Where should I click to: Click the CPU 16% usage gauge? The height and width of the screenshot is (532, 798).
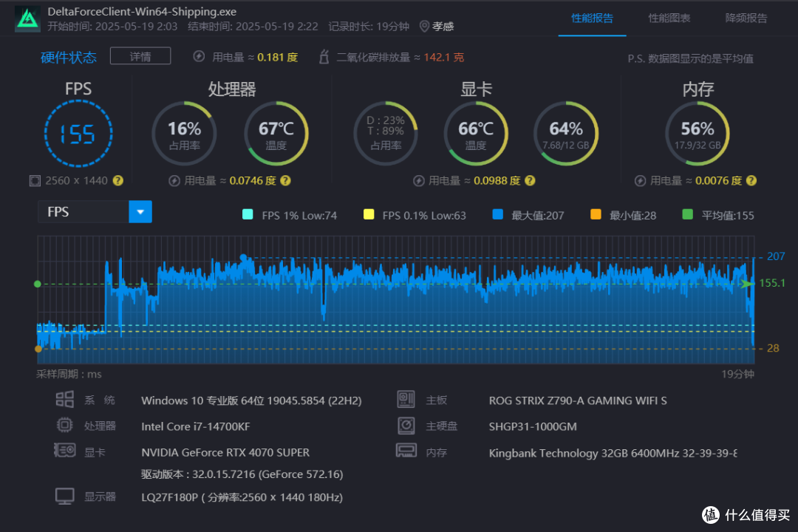pyautogui.click(x=184, y=134)
